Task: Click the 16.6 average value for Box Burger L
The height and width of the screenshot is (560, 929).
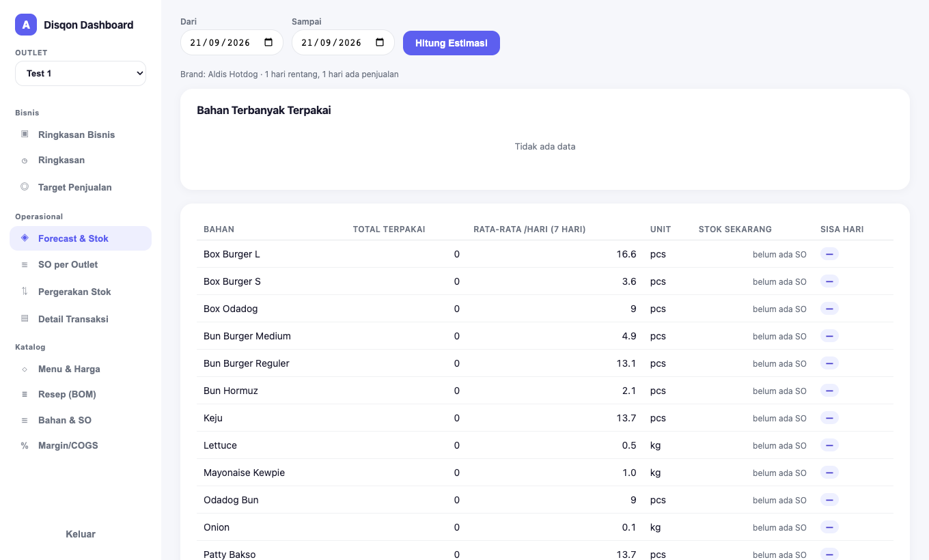Action: coord(626,254)
